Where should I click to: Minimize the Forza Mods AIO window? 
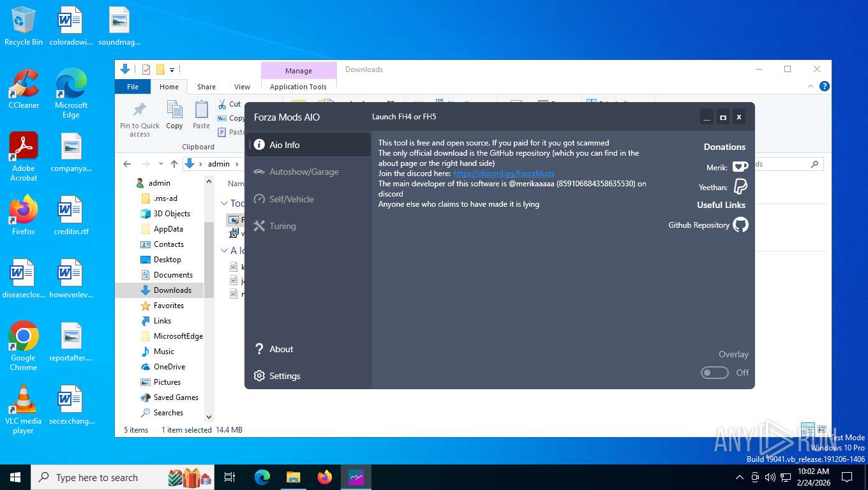[x=707, y=117]
